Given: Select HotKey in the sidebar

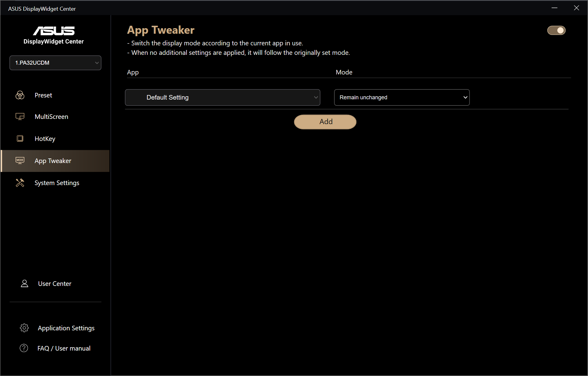Looking at the screenshot, I should click(x=45, y=139).
